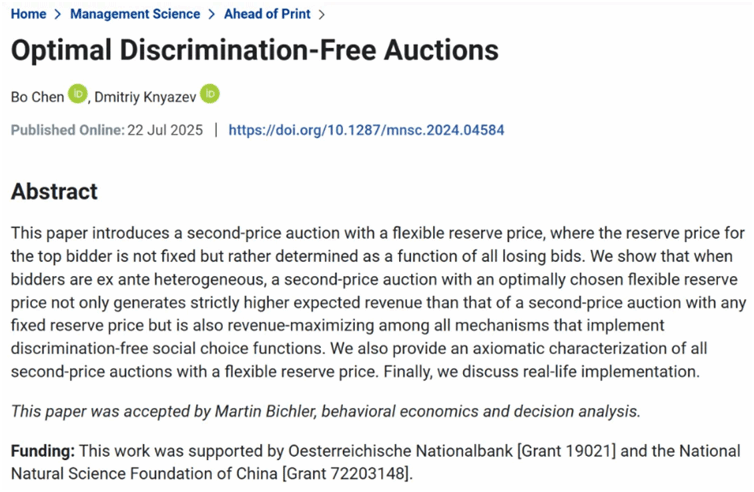
Task: Open Dmitriy Knyazev's ORCID profile icon
Action: [209, 94]
